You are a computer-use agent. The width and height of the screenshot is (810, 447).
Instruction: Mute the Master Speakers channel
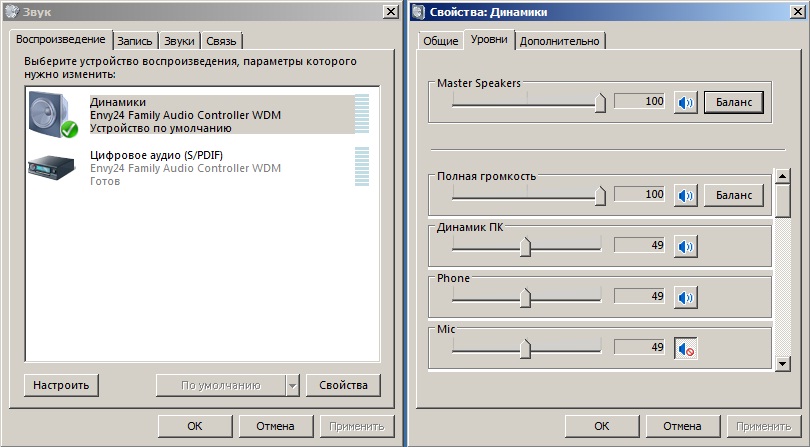pyautogui.click(x=685, y=102)
